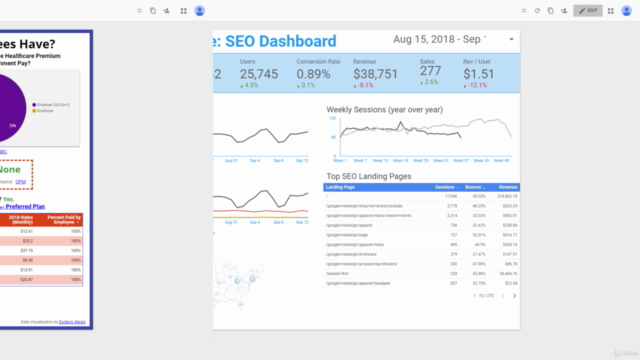Go to next page of landing pages table
The image size is (640, 360).
click(514, 296)
